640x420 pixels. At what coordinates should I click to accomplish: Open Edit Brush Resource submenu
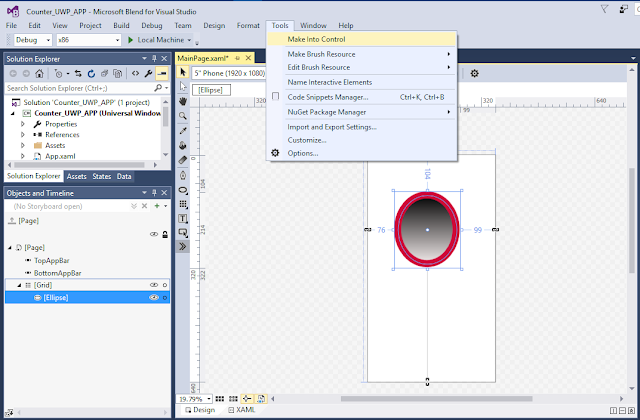click(362, 67)
